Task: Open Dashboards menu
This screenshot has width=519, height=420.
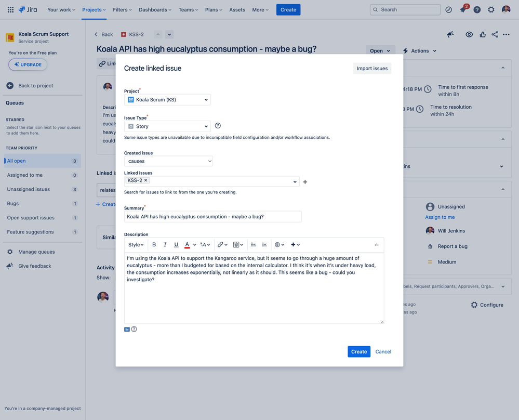Action: pyautogui.click(x=155, y=9)
